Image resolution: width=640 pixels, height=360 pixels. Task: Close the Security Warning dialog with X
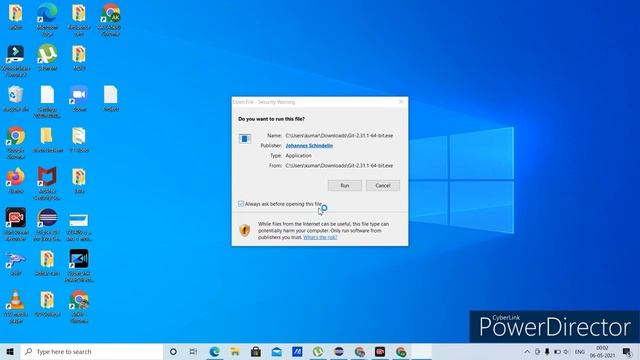point(401,102)
